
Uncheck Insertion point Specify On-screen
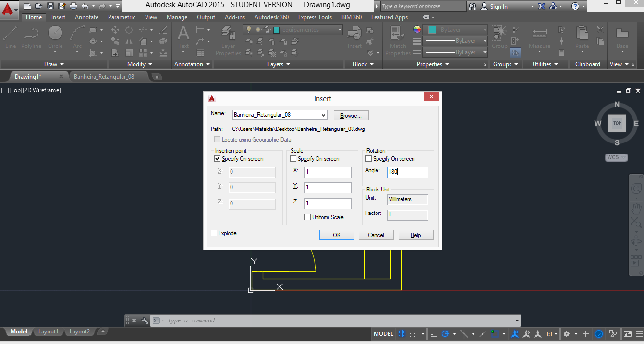pyautogui.click(x=218, y=159)
